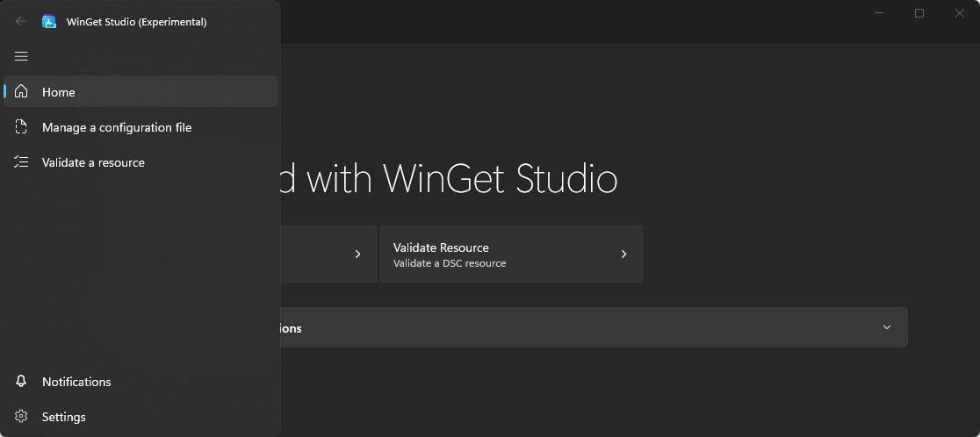Open Manage a configuration file page

141,127
